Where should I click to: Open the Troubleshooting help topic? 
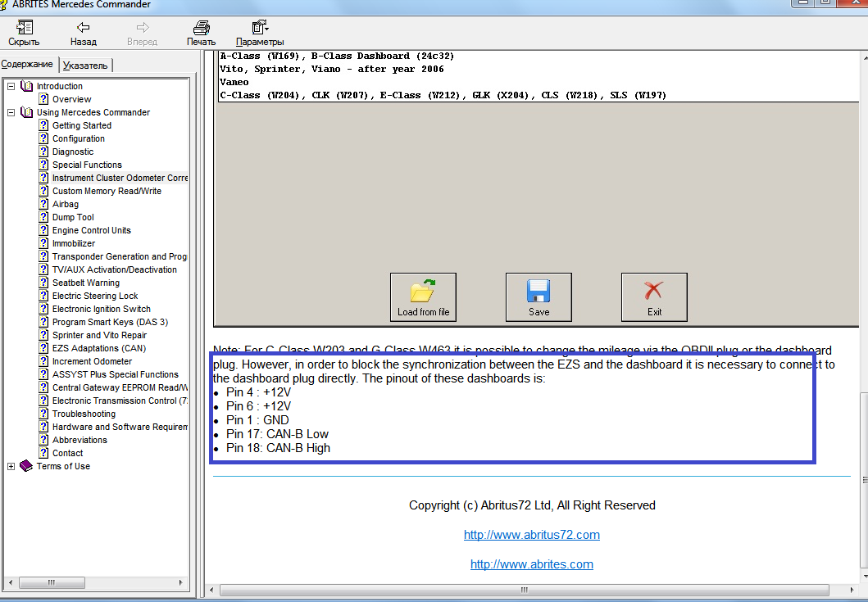coord(84,414)
